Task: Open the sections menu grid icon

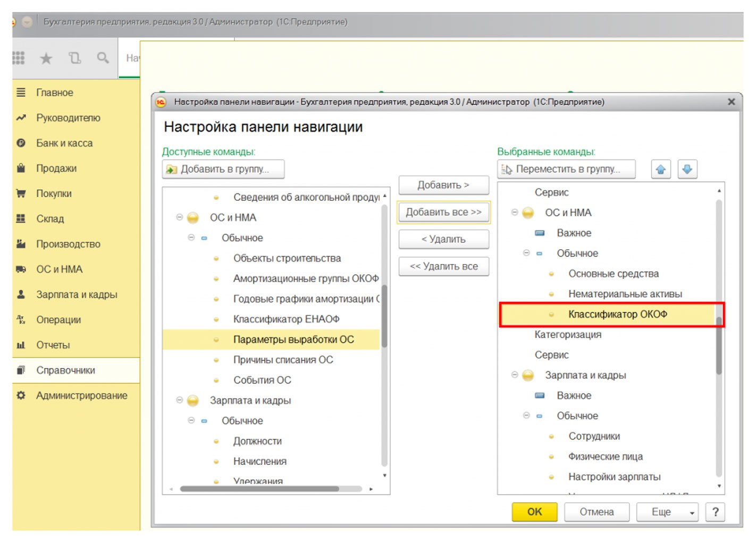Action: click(x=19, y=58)
